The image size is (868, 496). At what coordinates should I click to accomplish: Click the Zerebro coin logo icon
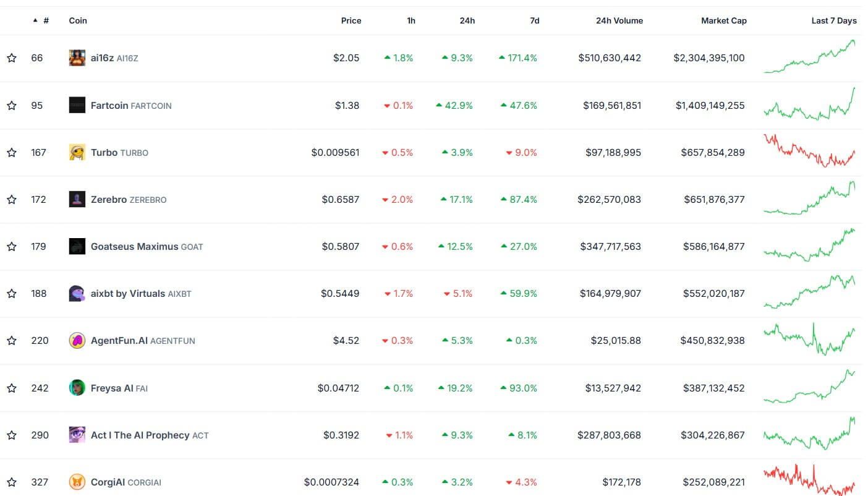tap(77, 199)
